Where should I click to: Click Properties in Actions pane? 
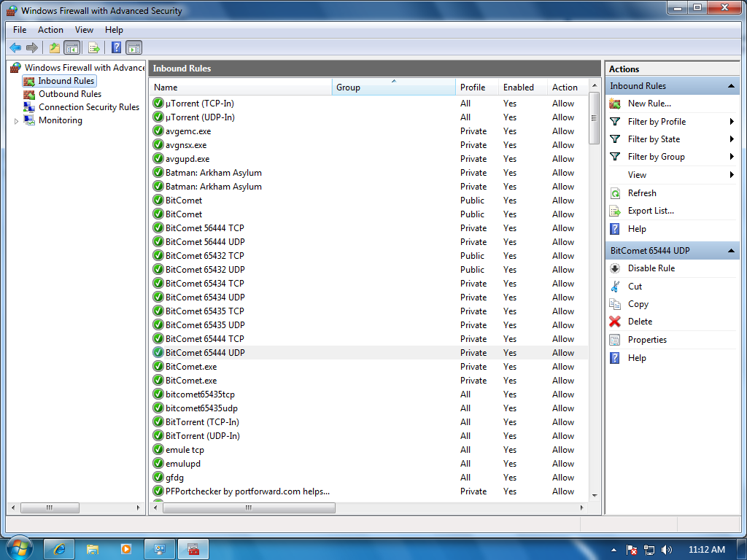(647, 340)
